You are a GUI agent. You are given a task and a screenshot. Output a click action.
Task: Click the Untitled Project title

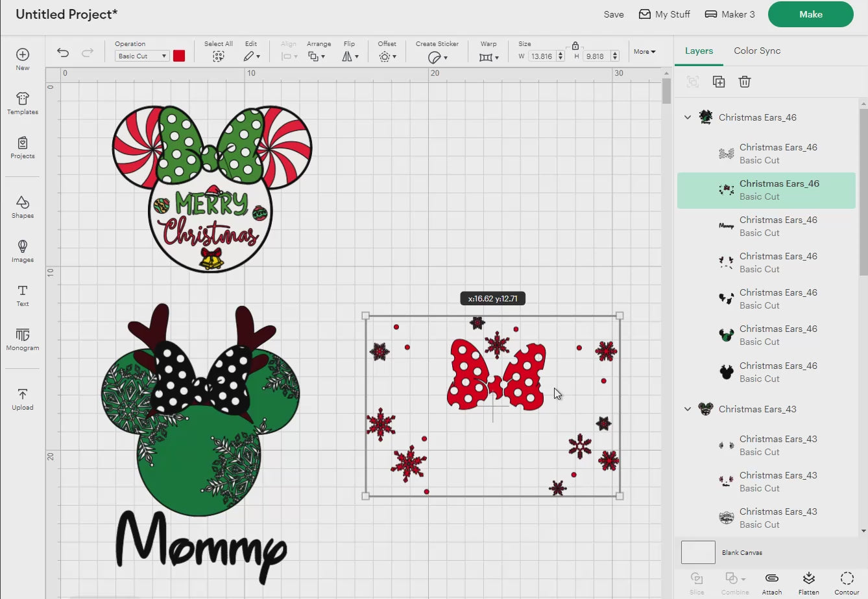click(66, 14)
